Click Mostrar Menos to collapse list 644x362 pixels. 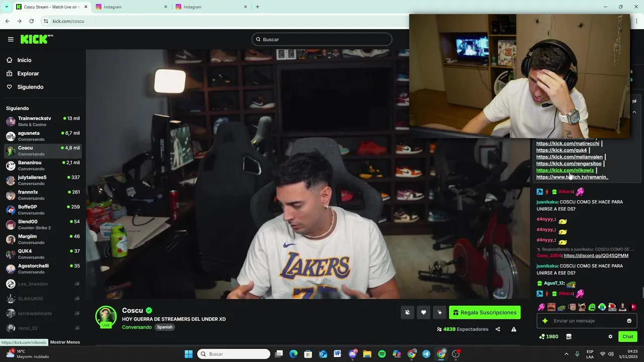coord(65,342)
